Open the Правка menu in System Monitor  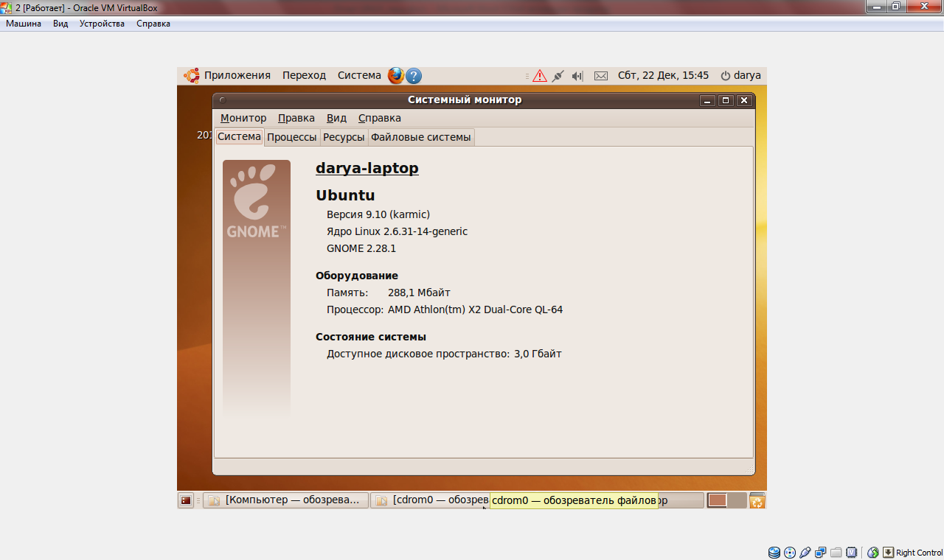point(296,118)
